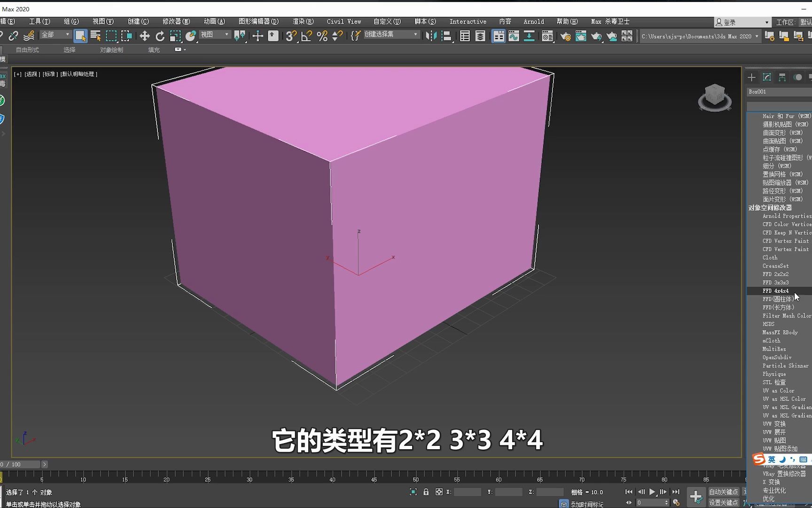Toggle the keyframe lock icon near coordinates

tap(426, 492)
